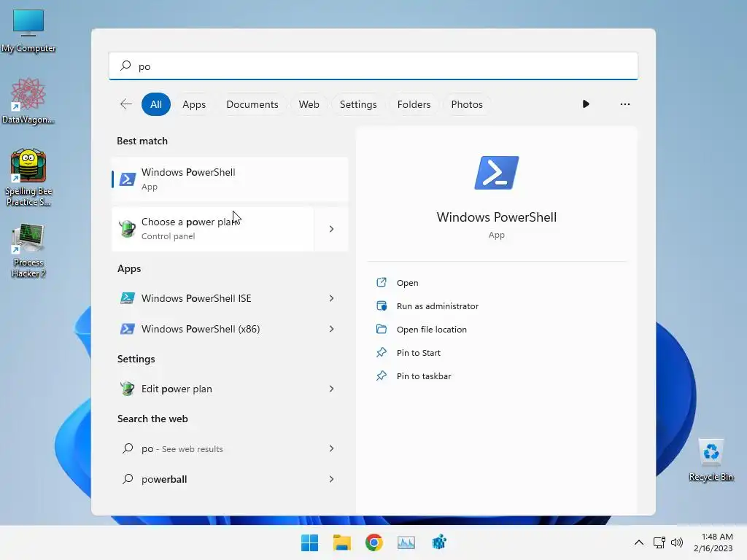This screenshot has width=747, height=560.
Task: Click the play arrow icon beside filters
Action: pos(586,104)
